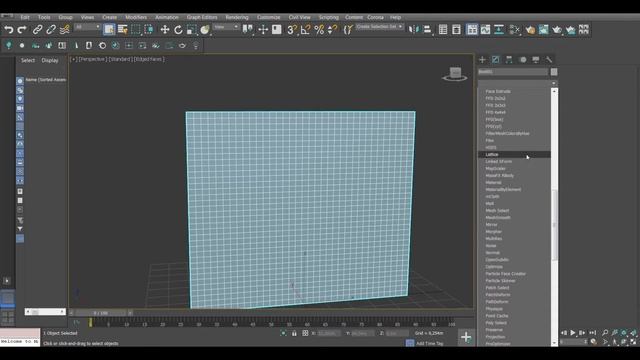Switch to the Display command panel tab
Viewport: 640px width, 360px height.
click(x=536, y=60)
